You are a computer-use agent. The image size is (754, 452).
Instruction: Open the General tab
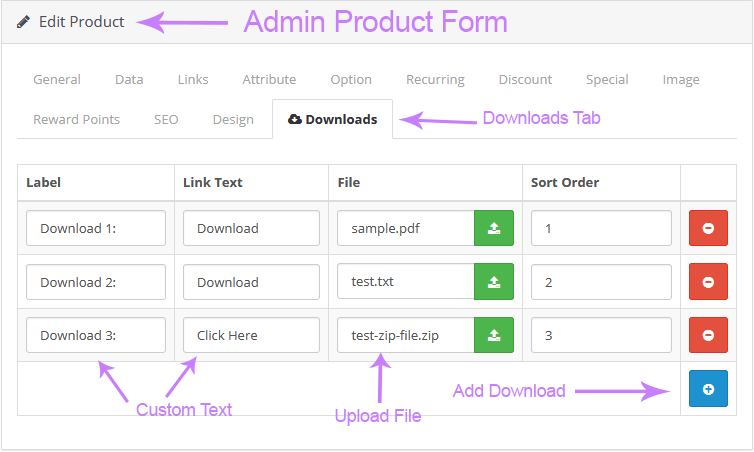click(x=57, y=79)
